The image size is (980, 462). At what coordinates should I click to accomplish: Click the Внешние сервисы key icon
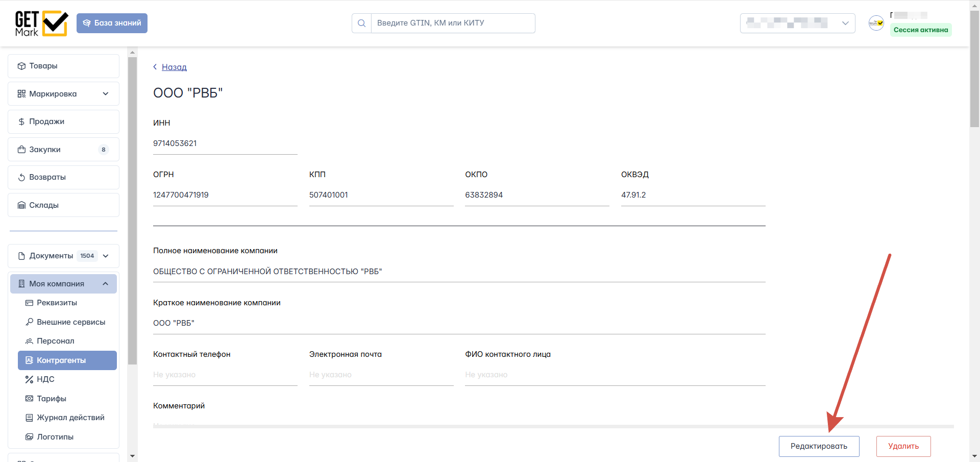[29, 322]
